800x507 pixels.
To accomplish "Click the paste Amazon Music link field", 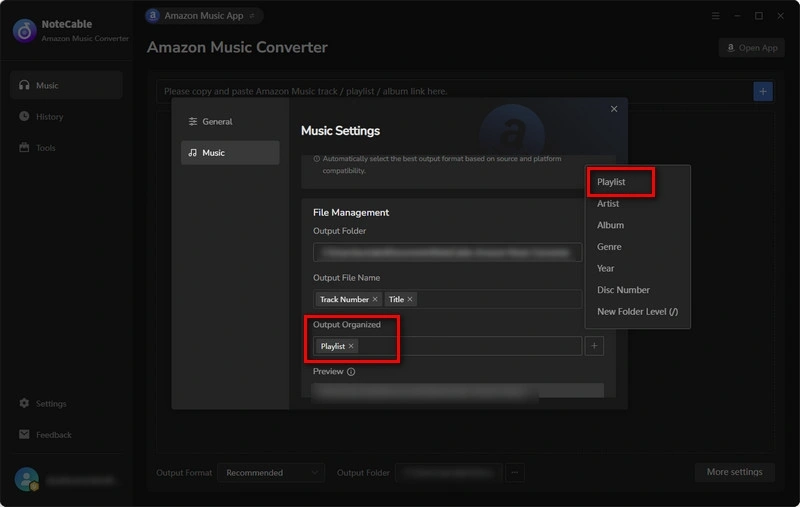I will 454,91.
